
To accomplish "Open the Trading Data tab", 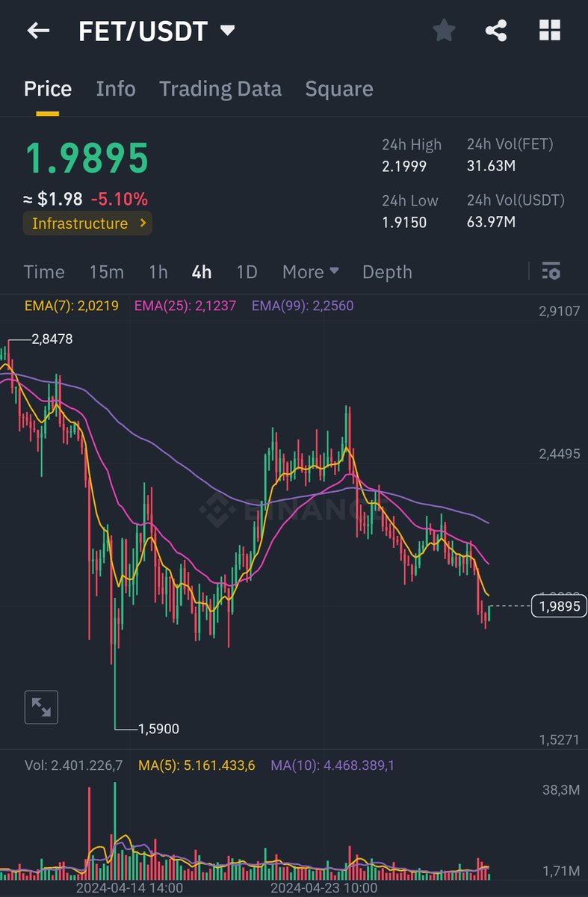I will click(220, 89).
